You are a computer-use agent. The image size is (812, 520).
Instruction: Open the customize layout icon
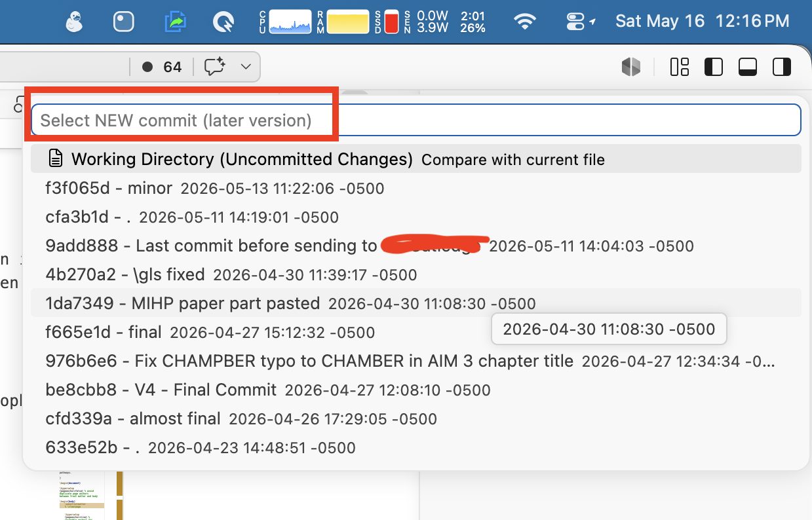click(680, 67)
